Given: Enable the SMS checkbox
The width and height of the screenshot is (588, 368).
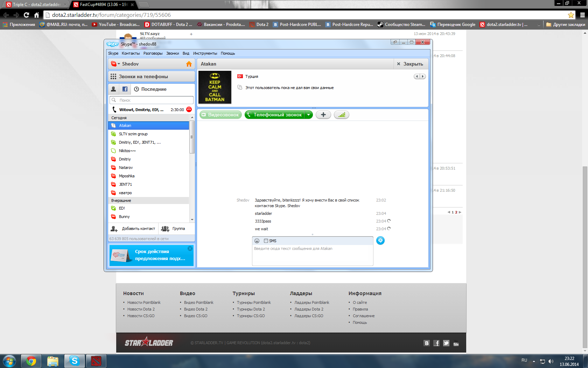Looking at the screenshot, I should point(266,241).
